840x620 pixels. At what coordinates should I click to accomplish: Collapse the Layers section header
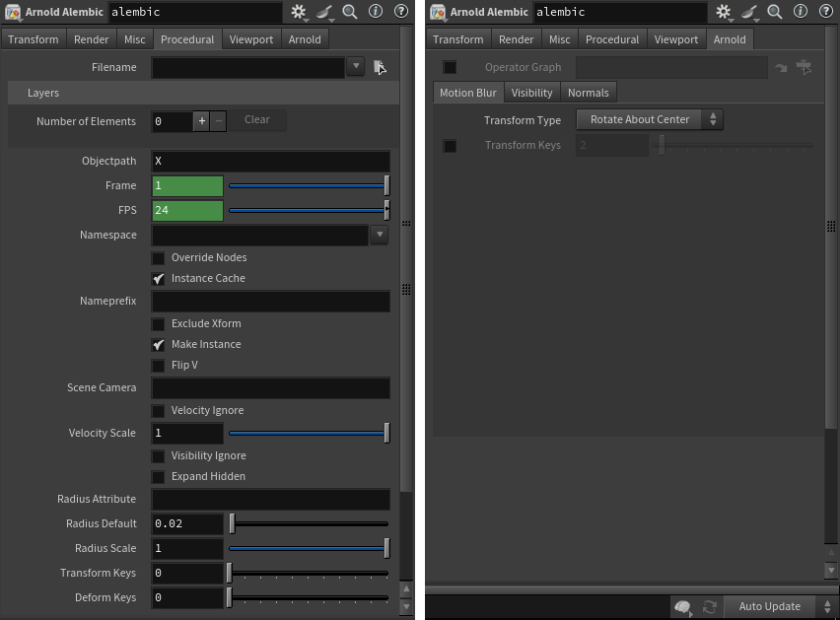click(x=203, y=93)
